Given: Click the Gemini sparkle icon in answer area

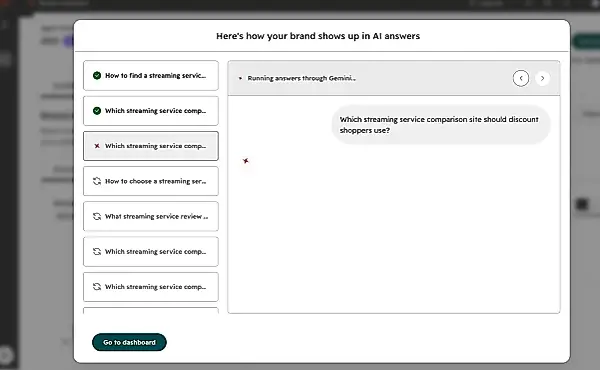Looking at the screenshot, I should click(246, 161).
